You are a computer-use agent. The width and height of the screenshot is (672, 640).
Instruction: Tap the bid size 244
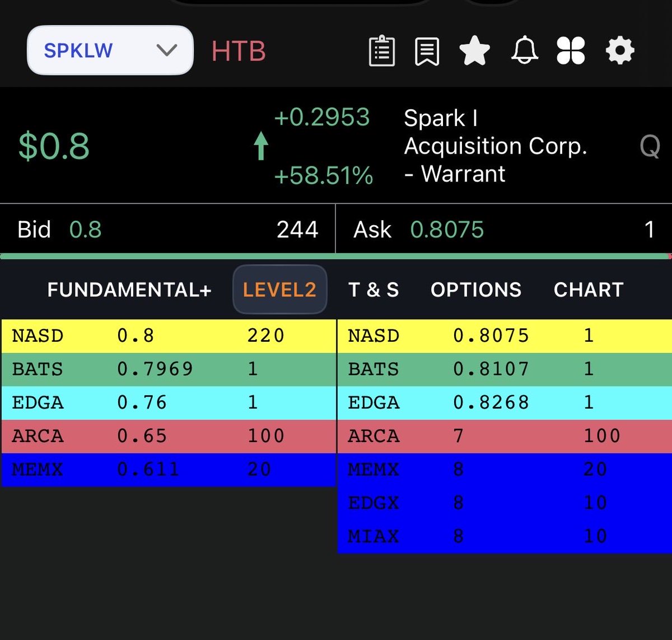click(297, 229)
